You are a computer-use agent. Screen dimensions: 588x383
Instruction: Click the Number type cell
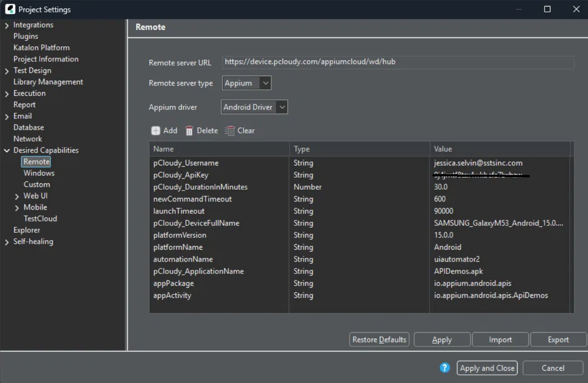(307, 187)
